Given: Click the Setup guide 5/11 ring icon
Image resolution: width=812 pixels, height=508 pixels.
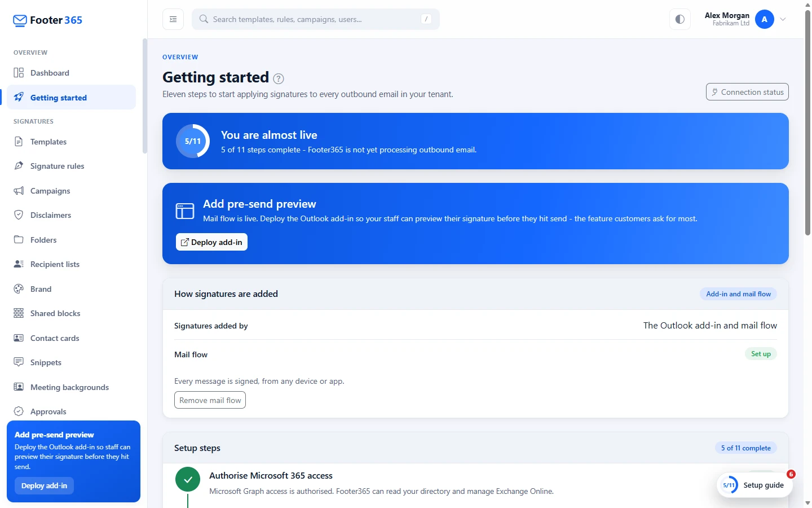Looking at the screenshot, I should tap(729, 485).
